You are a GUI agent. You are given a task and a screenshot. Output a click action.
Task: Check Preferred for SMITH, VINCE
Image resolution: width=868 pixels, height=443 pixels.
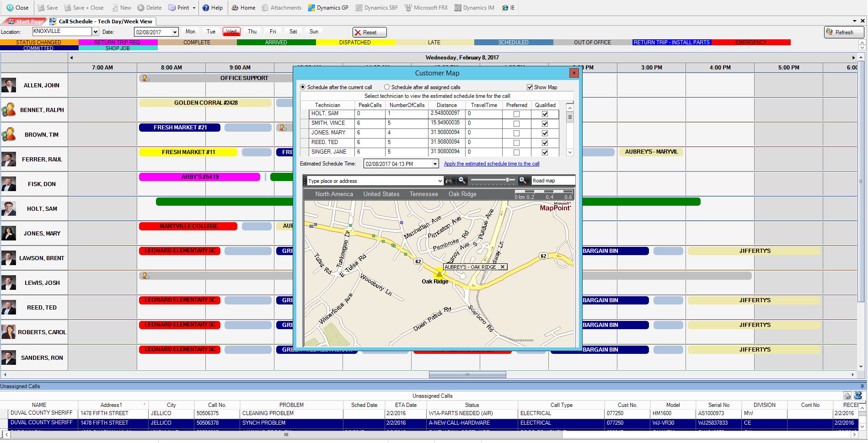click(516, 124)
